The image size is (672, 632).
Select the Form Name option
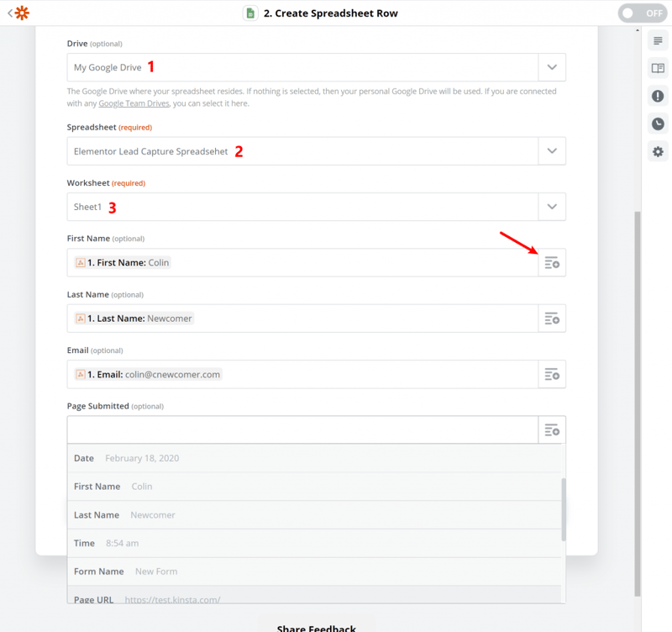[x=314, y=571]
